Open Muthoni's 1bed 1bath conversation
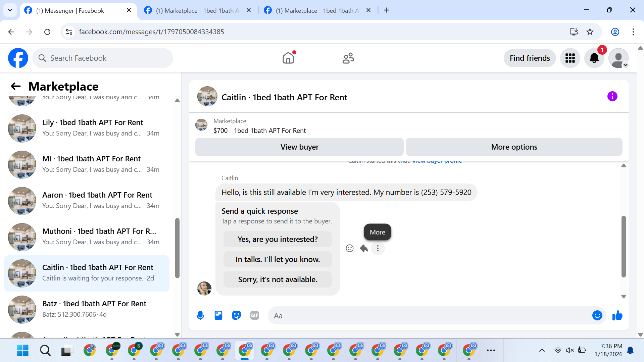 87,237
